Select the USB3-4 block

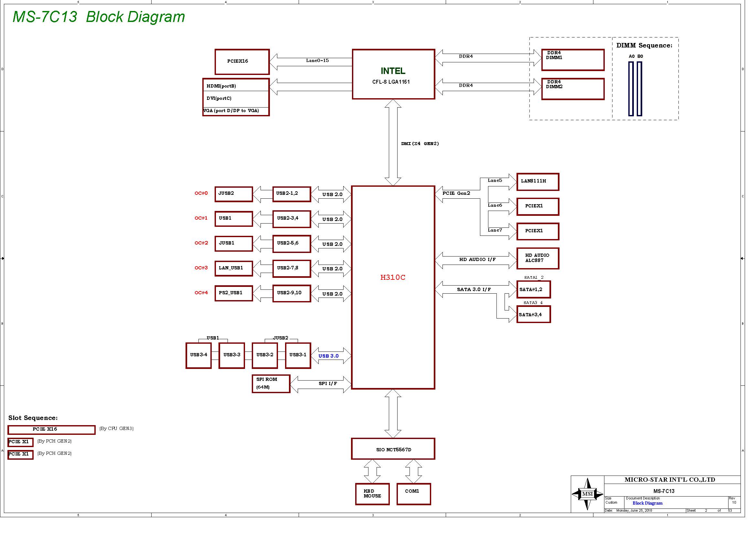click(x=198, y=356)
